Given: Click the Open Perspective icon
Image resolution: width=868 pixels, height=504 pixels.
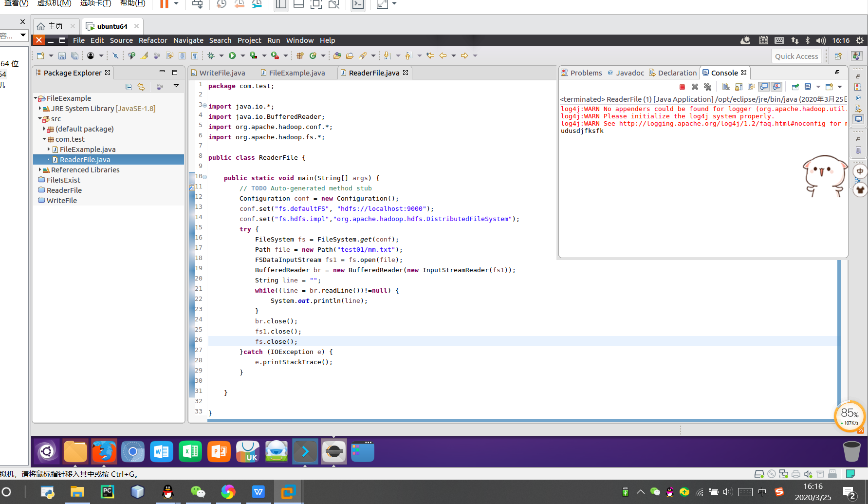Looking at the screenshot, I should tap(838, 56).
